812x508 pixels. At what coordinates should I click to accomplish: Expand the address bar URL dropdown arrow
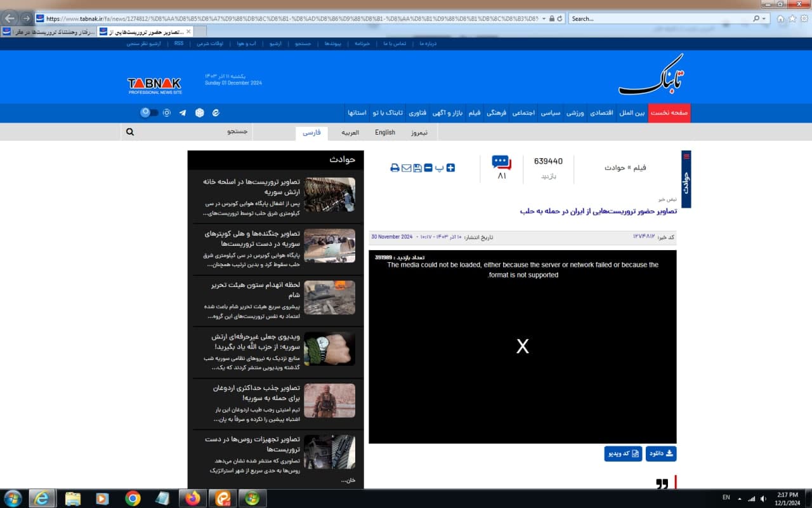pyautogui.click(x=544, y=18)
